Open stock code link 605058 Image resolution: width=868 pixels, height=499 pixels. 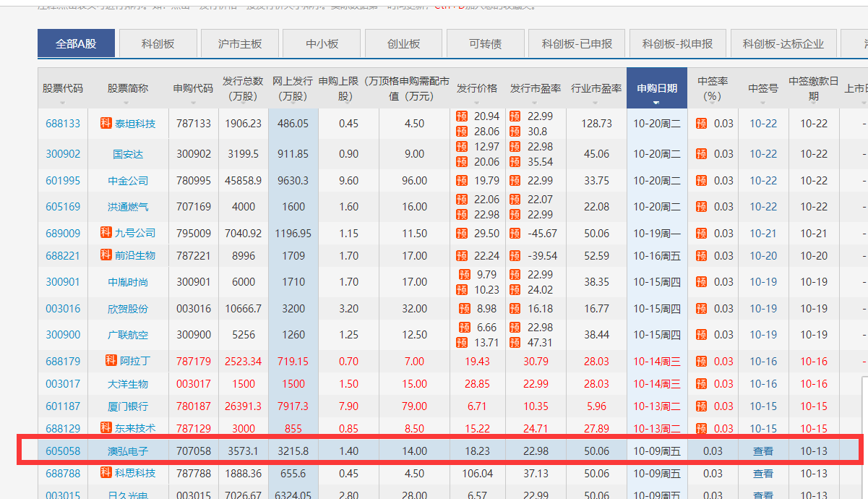[63, 451]
